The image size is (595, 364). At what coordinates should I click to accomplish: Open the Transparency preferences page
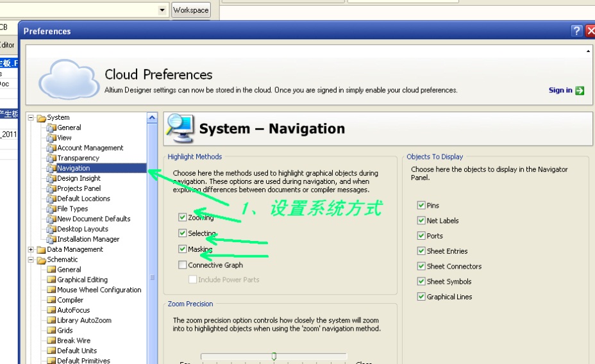[x=78, y=158]
